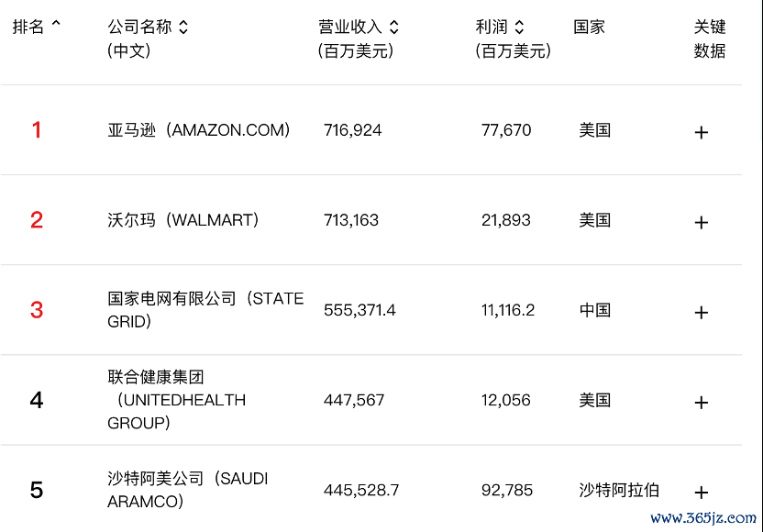Expand key data for Walmart row

click(x=701, y=223)
